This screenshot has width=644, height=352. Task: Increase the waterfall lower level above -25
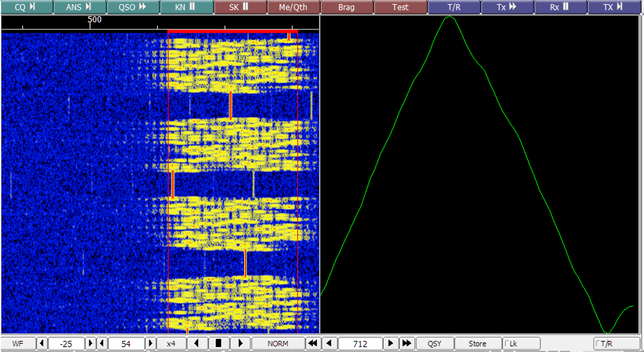pos(91,344)
